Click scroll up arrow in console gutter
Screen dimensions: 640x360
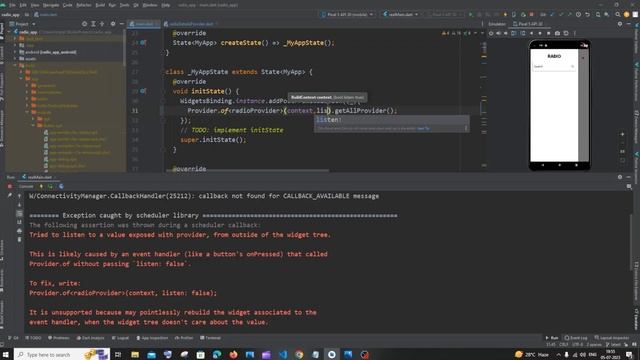point(19,196)
